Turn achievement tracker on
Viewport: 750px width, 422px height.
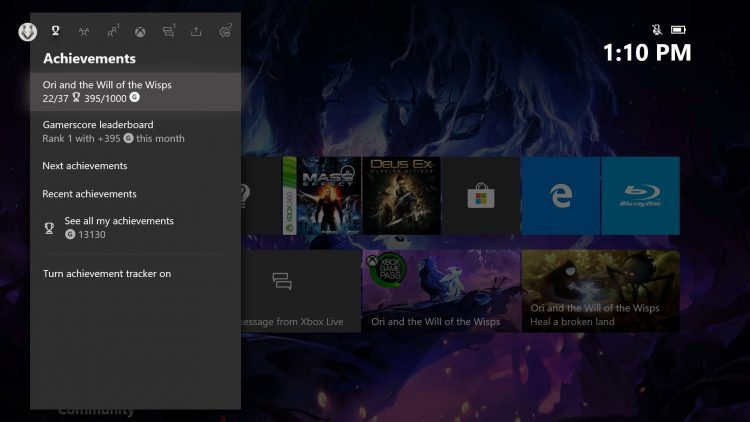click(x=135, y=274)
